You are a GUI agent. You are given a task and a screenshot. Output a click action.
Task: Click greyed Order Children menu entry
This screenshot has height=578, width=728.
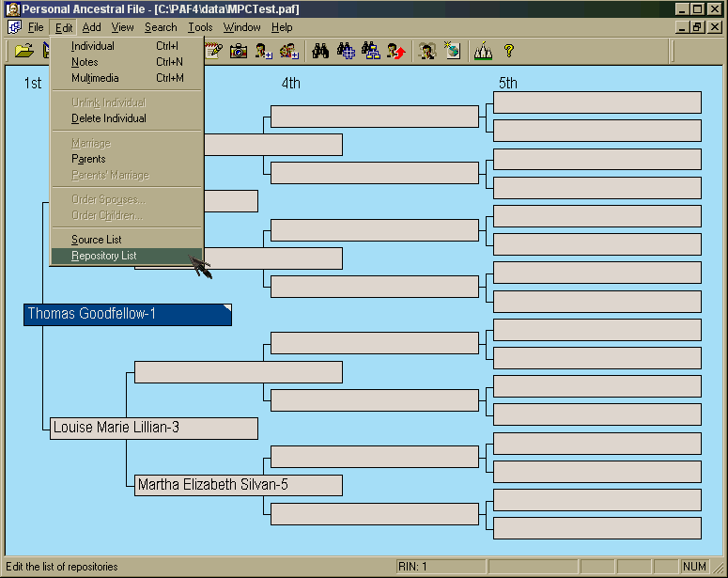(x=127, y=215)
